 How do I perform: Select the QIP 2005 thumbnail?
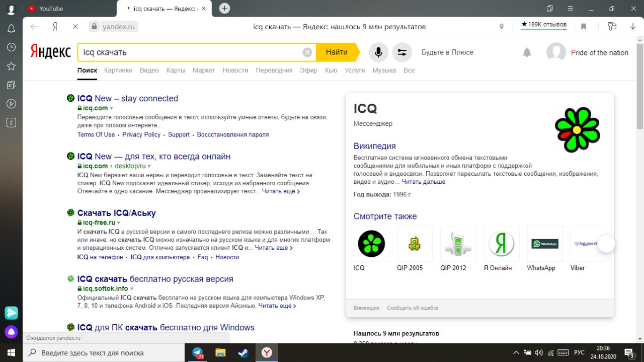[415, 244]
